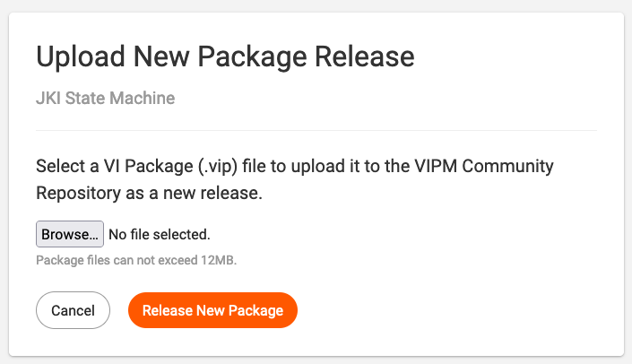Click the word 'Release' in the dialog title
Screen dimensions: 632x364
coord(364,56)
